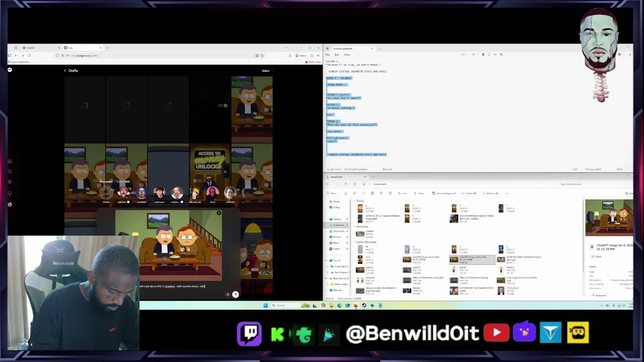The width and height of the screenshot is (644, 362).
Task: Open Notepad heading style dropdown
Action: (465, 54)
